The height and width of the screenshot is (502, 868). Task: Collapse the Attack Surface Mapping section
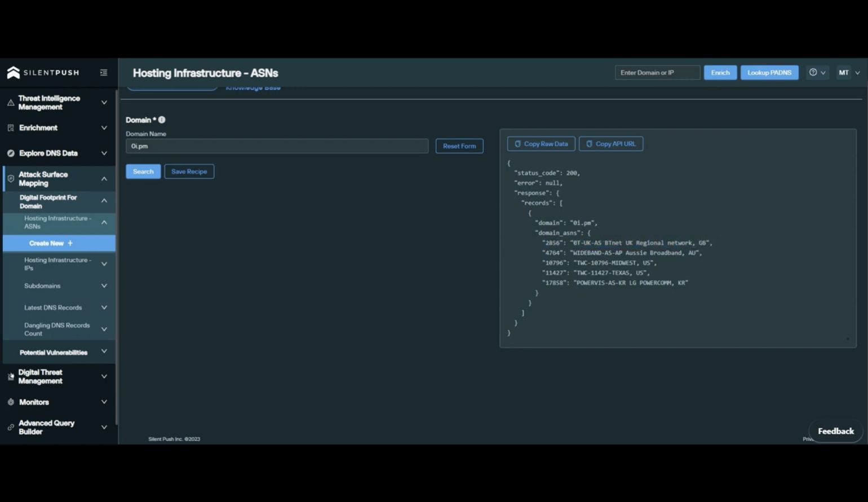104,179
